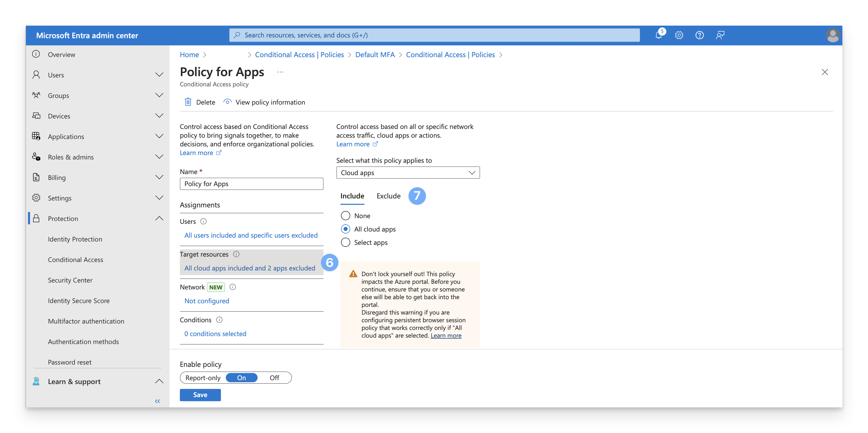Viewport: 868px width, 433px height.
Task: Switch to the Exclude tab
Action: 388,196
